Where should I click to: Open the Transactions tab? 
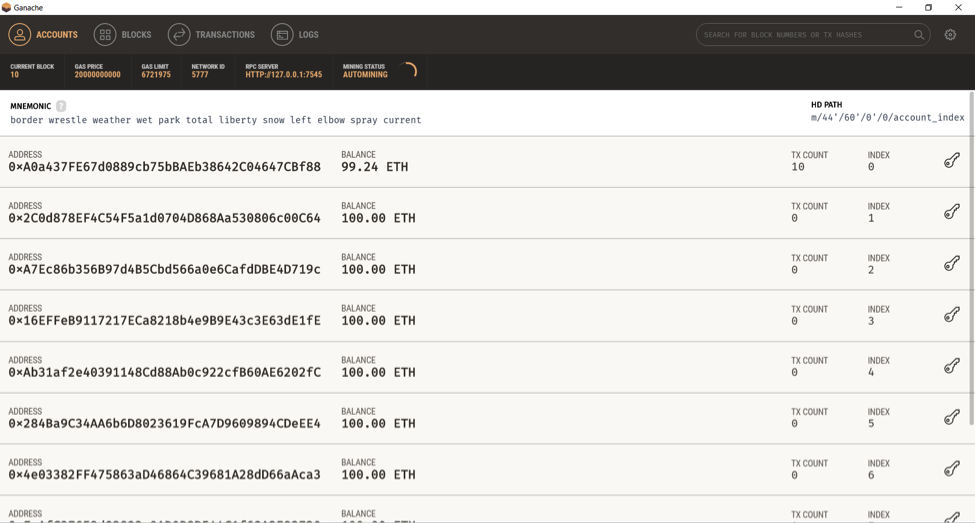[211, 35]
